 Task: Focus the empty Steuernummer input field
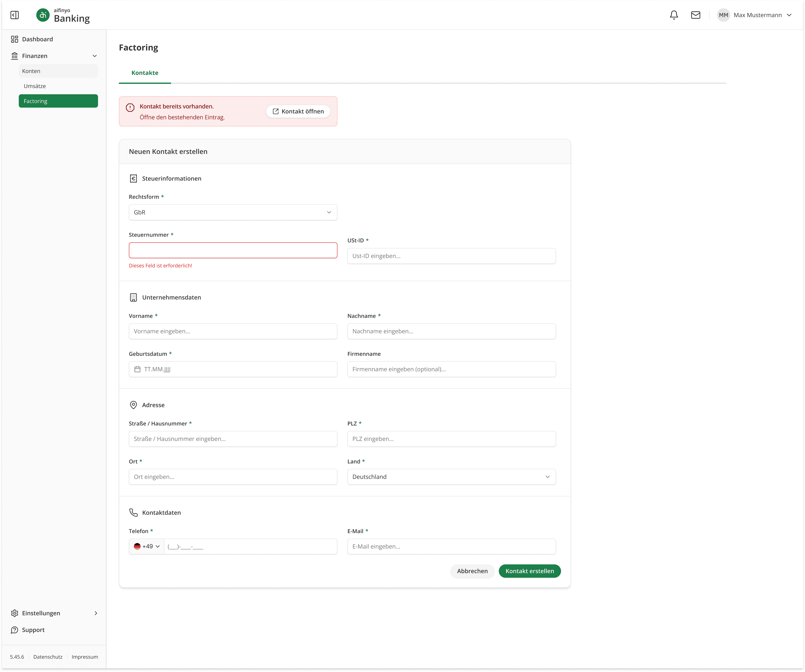click(233, 250)
